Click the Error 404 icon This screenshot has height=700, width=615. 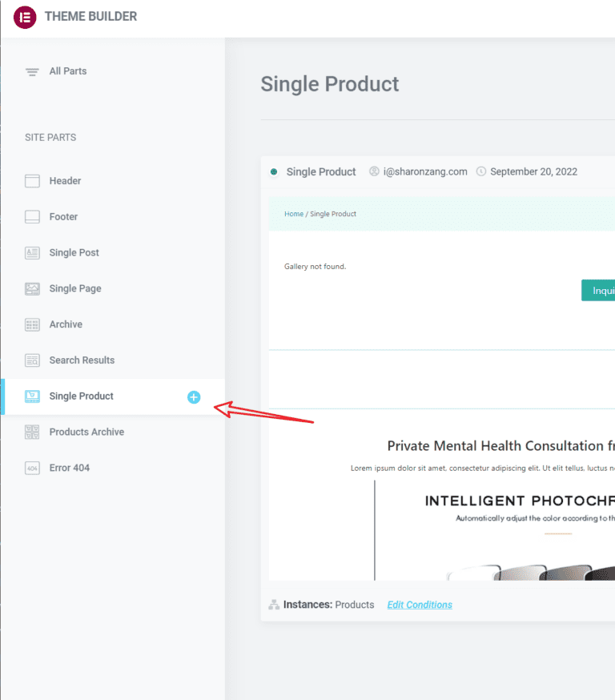click(32, 468)
